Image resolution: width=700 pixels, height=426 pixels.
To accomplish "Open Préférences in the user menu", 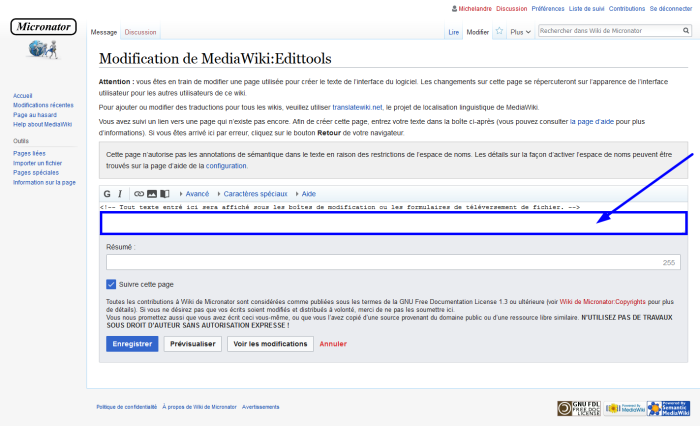I will pos(548,8).
